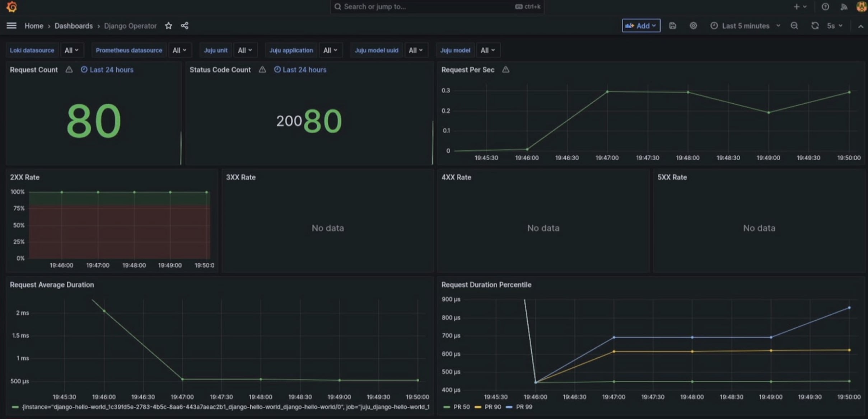Click the Grafana logo icon
Viewport: 868px width, 419px height.
[11, 7]
